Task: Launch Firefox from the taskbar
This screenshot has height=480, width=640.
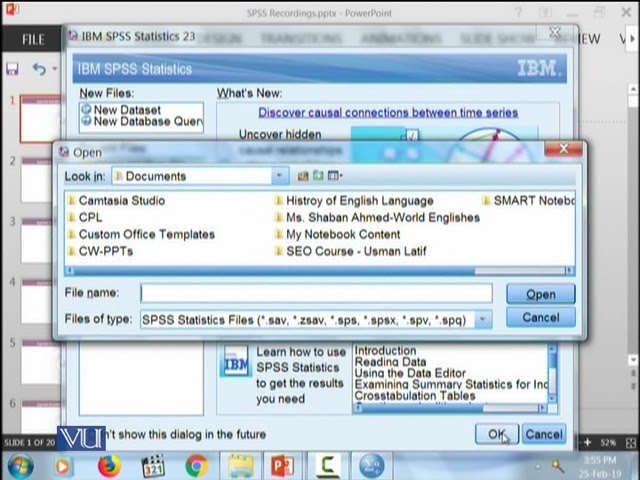Action: (x=109, y=466)
